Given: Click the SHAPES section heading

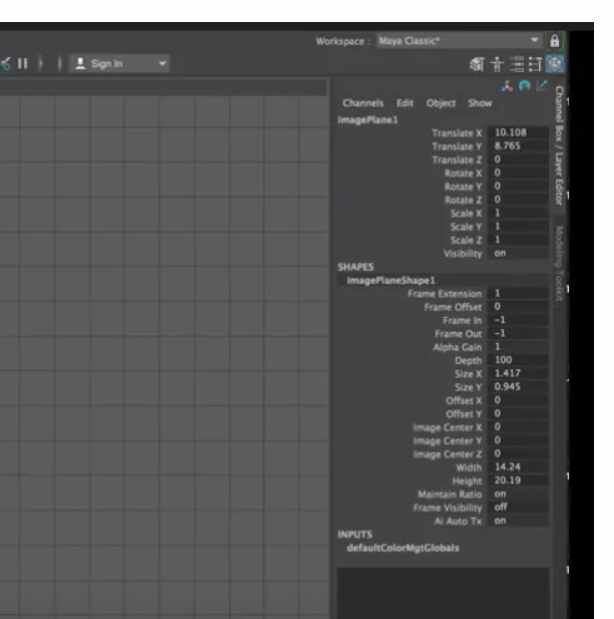Looking at the screenshot, I should (x=355, y=267).
